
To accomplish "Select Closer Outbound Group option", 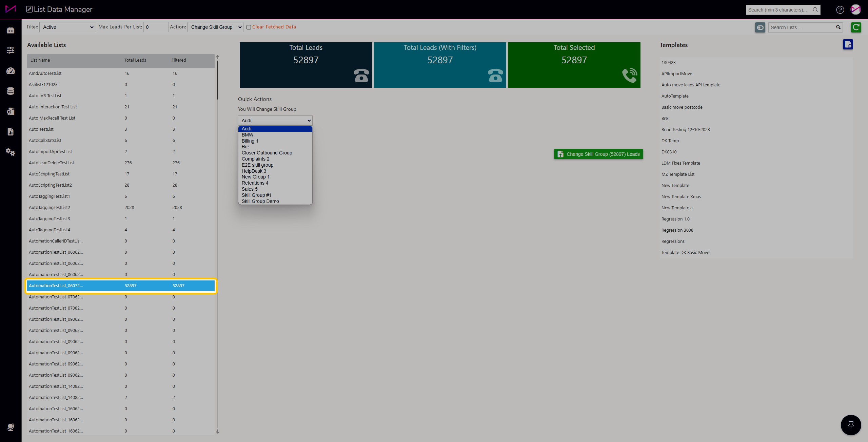I will [x=275, y=153].
